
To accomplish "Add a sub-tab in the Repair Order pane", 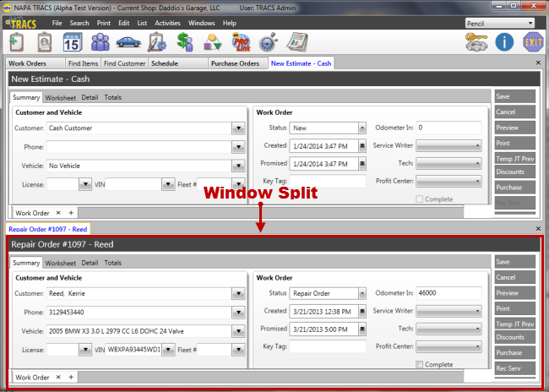I will 71,377.
